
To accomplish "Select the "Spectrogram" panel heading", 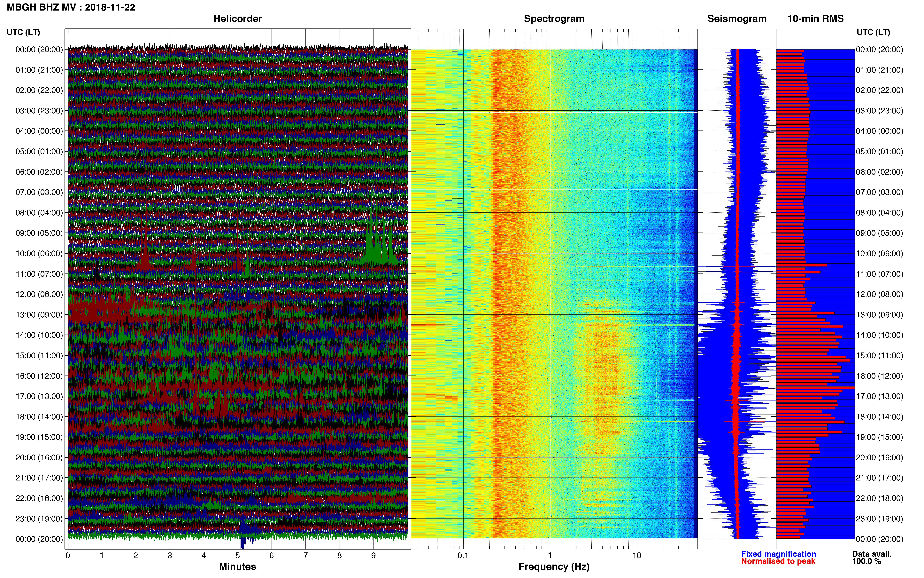I will [554, 19].
